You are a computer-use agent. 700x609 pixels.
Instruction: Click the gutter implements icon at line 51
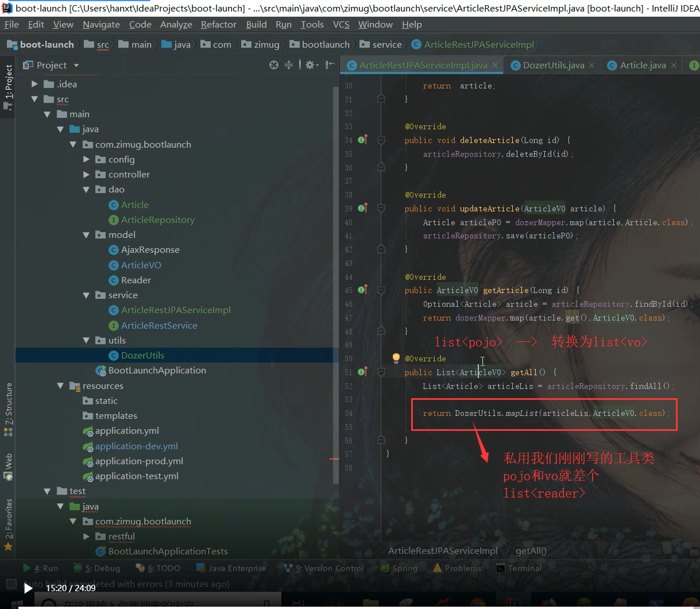click(x=362, y=372)
